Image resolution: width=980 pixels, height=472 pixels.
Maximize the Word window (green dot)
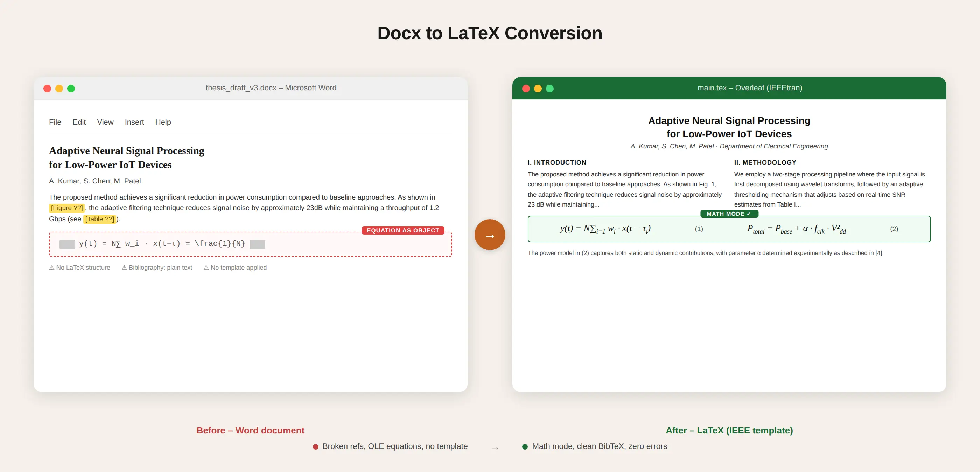[71, 88]
